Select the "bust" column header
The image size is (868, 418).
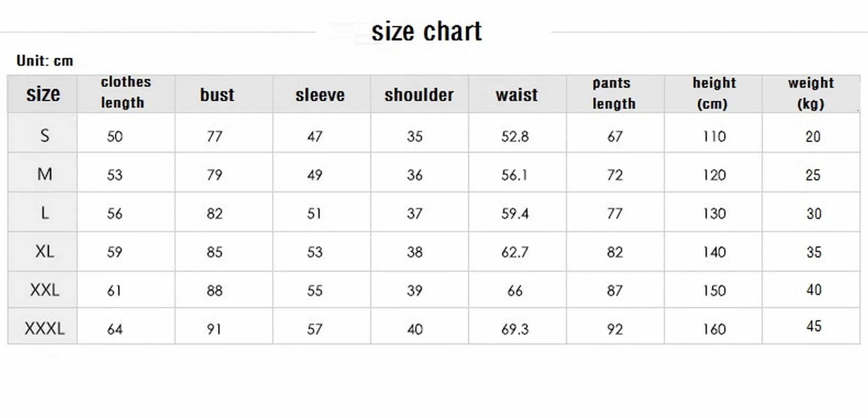point(217,95)
